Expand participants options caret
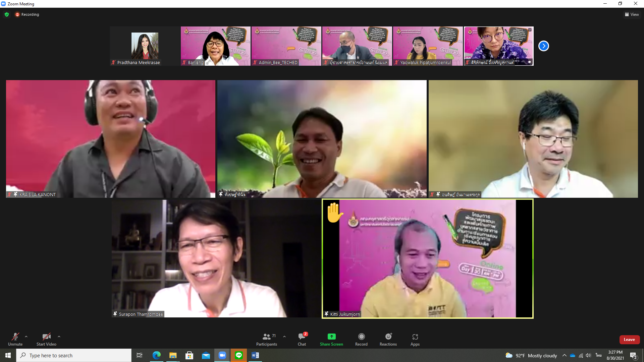This screenshot has height=362, width=644. click(284, 337)
